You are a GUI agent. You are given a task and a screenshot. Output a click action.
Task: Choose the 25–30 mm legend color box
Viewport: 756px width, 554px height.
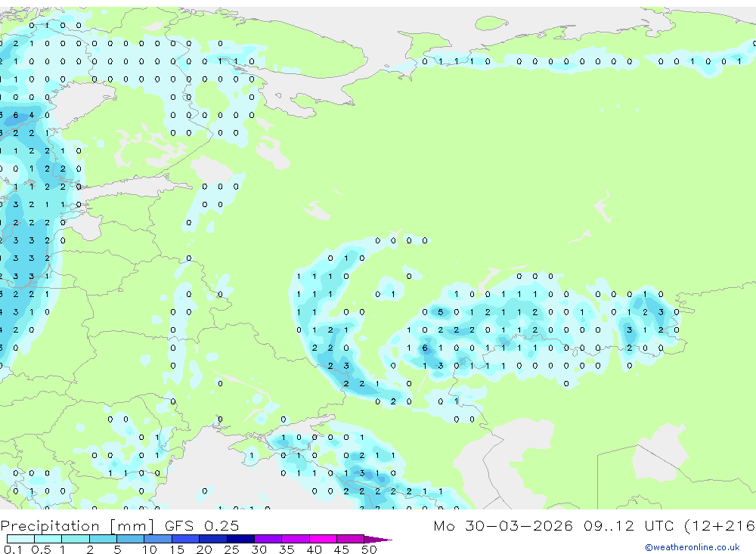(x=240, y=539)
